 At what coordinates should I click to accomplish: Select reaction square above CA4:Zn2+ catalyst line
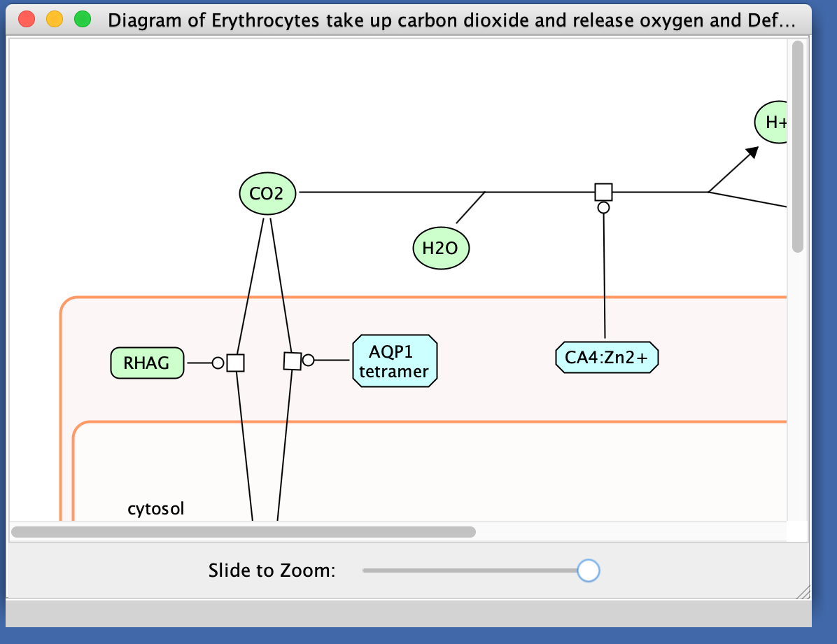click(x=603, y=191)
